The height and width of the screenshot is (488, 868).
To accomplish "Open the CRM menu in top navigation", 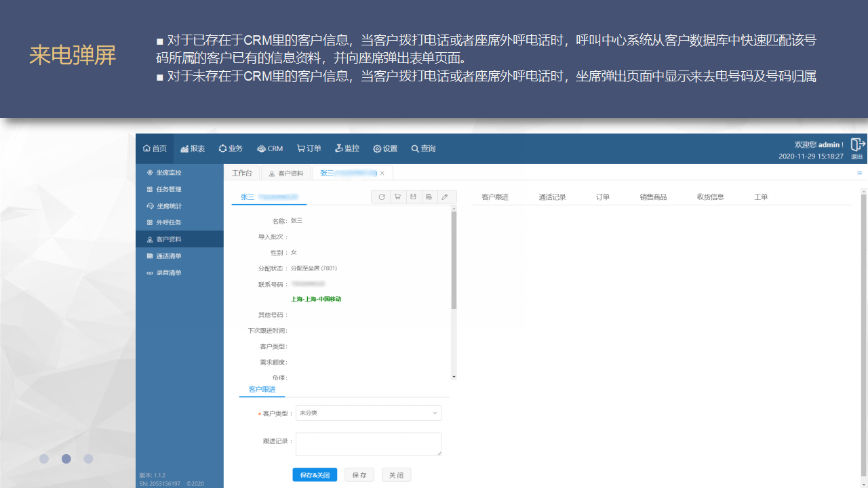I will click(x=270, y=148).
